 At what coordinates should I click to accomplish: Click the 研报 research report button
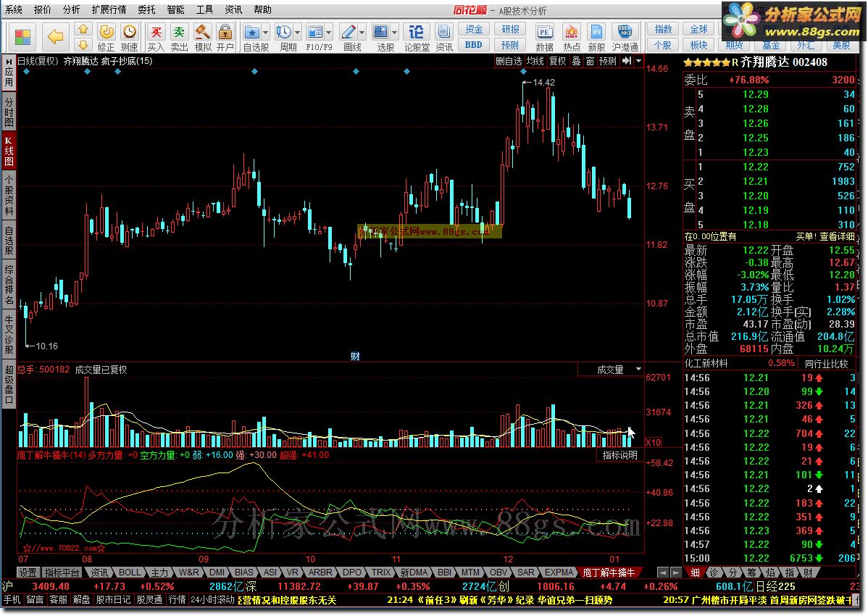click(x=510, y=29)
